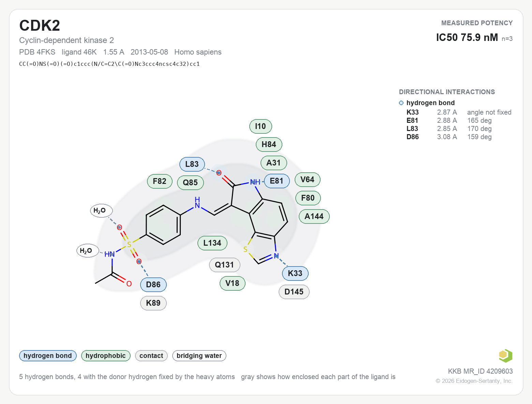This screenshot has width=532, height=404.
Task: Click the contact legend pill
Action: [x=151, y=356]
